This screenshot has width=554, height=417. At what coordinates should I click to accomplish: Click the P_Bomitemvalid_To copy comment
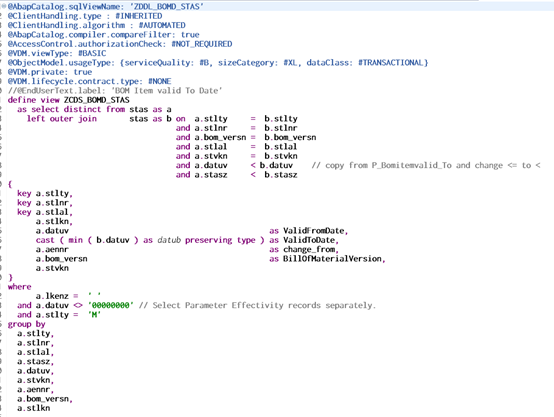[426, 165]
